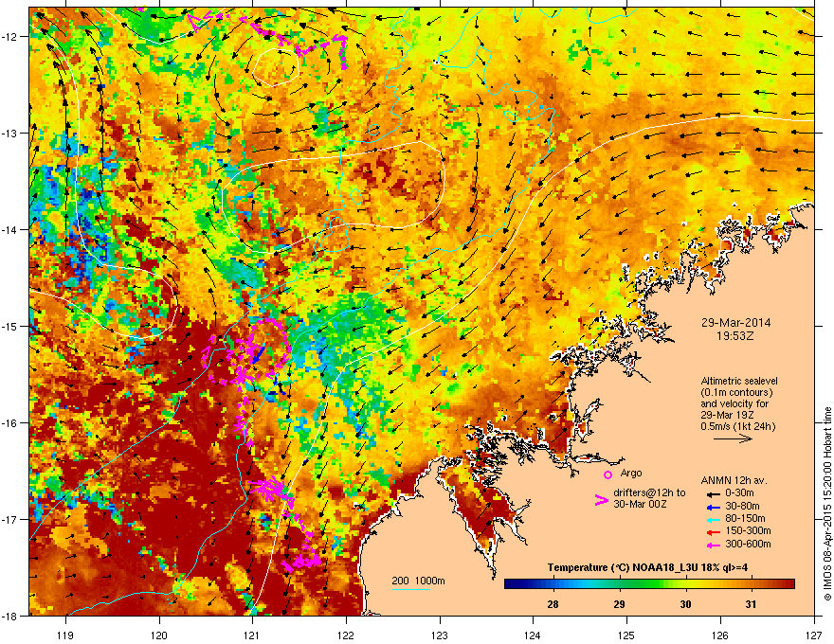Click the drifters@12h to legend text
This screenshot has width=834, height=644.
click(x=649, y=493)
